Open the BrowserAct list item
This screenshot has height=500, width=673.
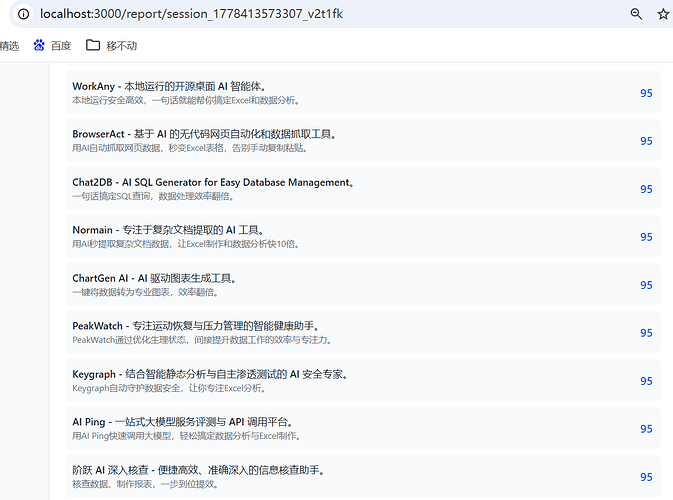click(x=363, y=141)
